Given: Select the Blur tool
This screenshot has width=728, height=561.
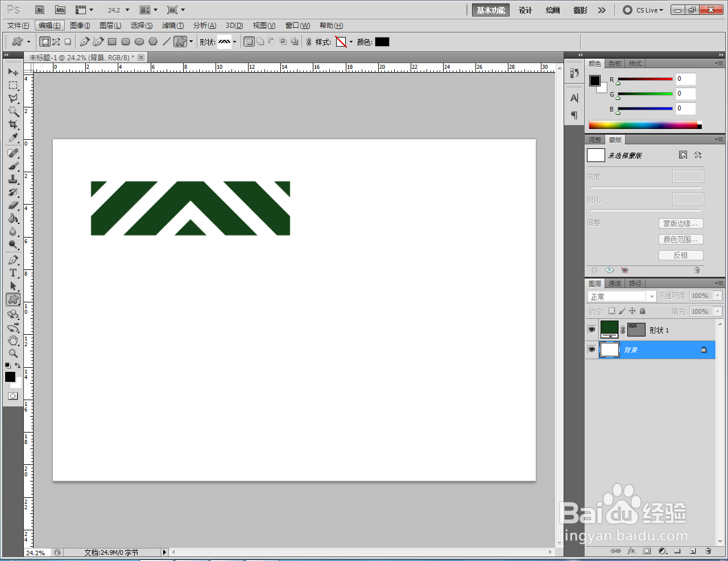Looking at the screenshot, I should [x=13, y=231].
